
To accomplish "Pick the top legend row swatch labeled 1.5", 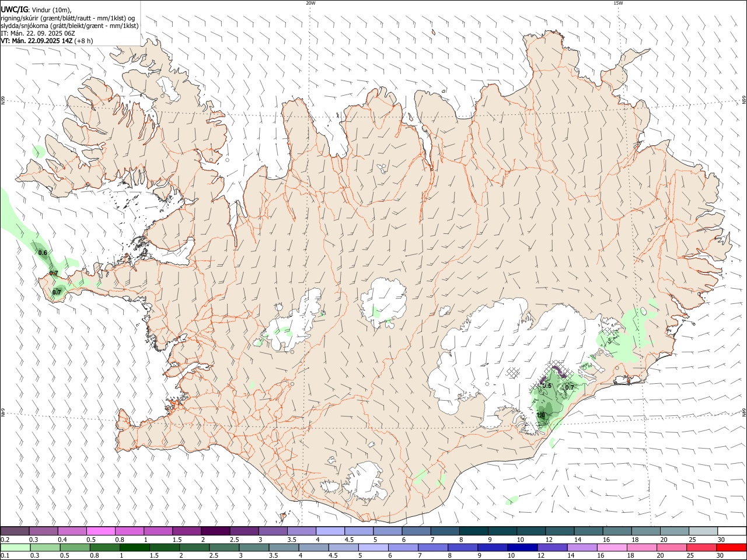I will [x=187, y=531].
